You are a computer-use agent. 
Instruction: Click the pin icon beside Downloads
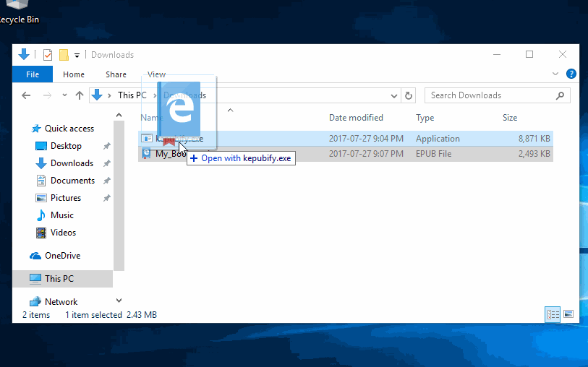click(107, 163)
